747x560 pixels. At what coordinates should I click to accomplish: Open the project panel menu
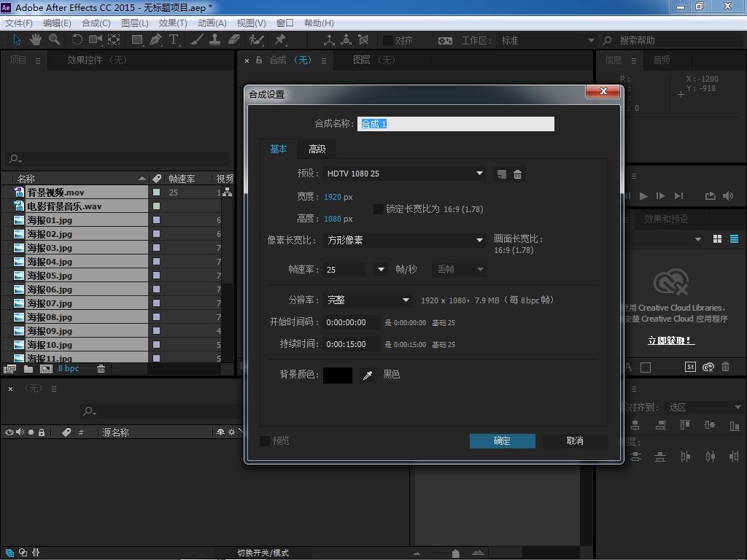[x=38, y=61]
